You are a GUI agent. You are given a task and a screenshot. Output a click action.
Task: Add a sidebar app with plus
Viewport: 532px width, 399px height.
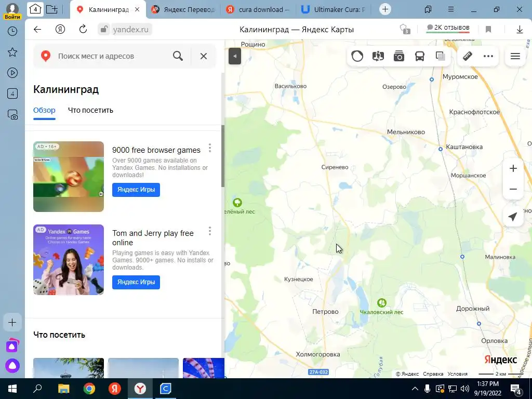click(12, 322)
